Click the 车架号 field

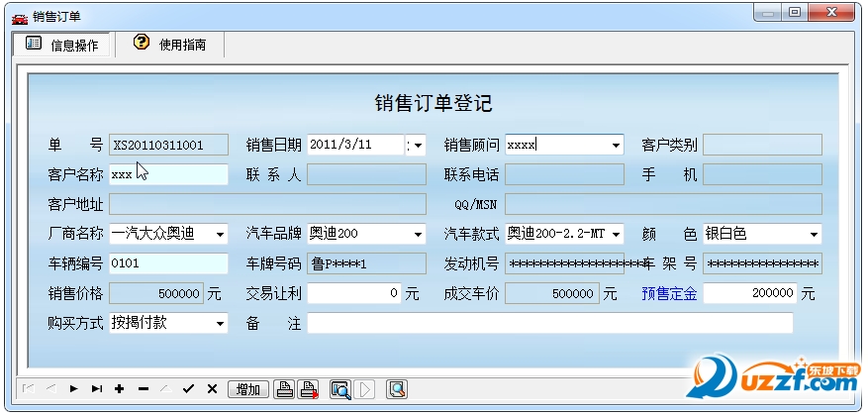coord(762,263)
